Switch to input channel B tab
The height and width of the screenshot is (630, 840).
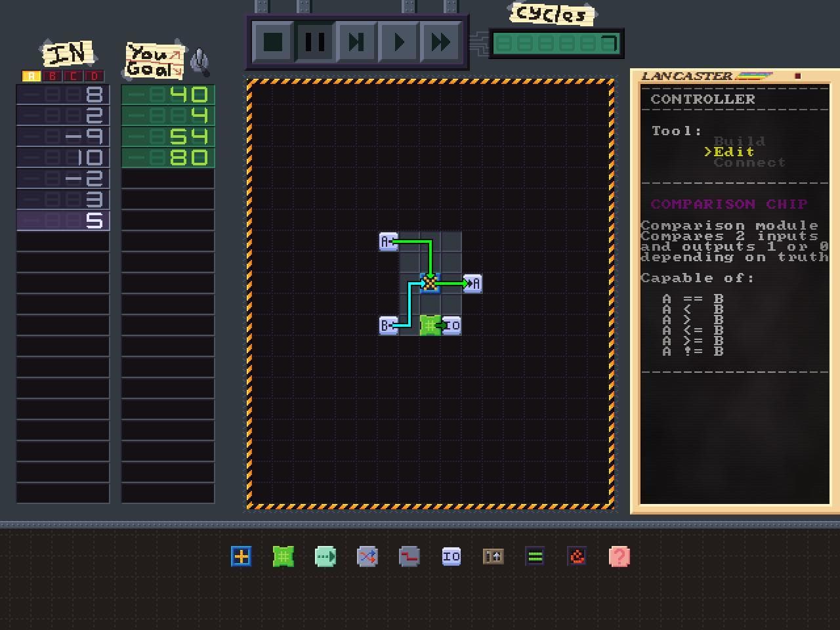tap(52, 76)
